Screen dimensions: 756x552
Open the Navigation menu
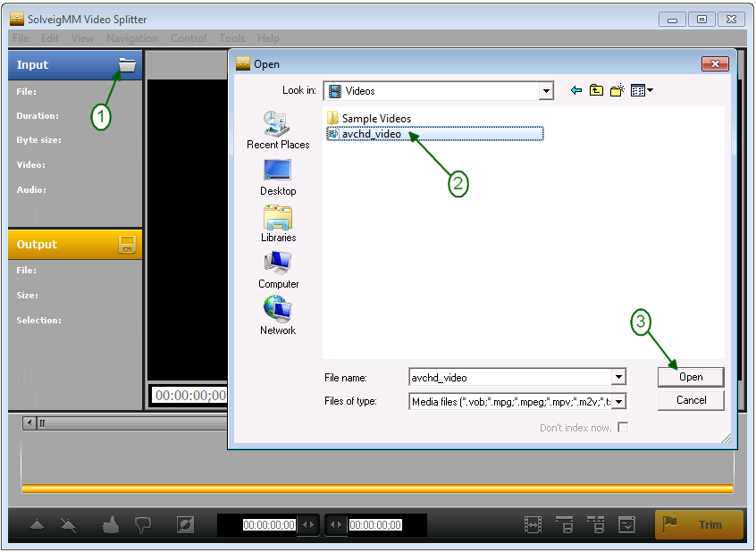[x=132, y=38]
